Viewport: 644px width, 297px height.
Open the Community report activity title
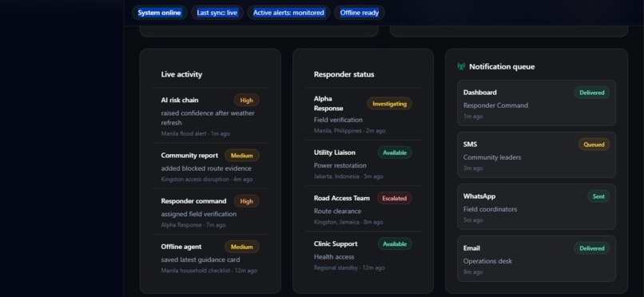click(x=189, y=156)
